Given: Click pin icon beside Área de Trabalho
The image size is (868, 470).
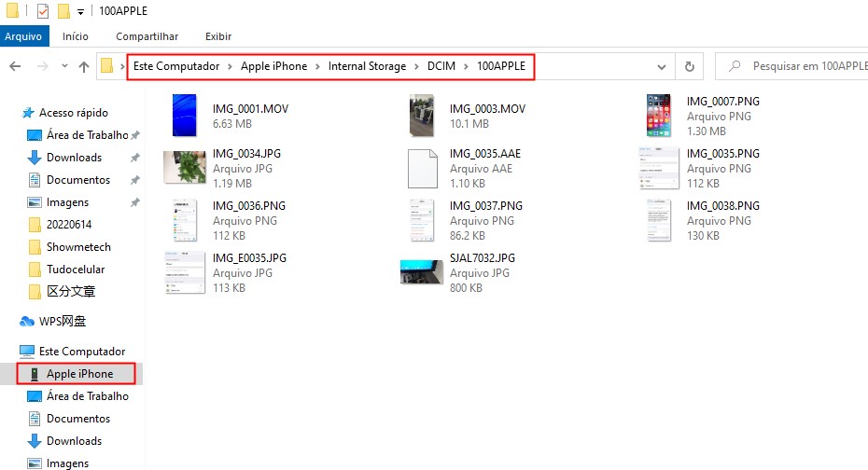Looking at the screenshot, I should 135,135.
